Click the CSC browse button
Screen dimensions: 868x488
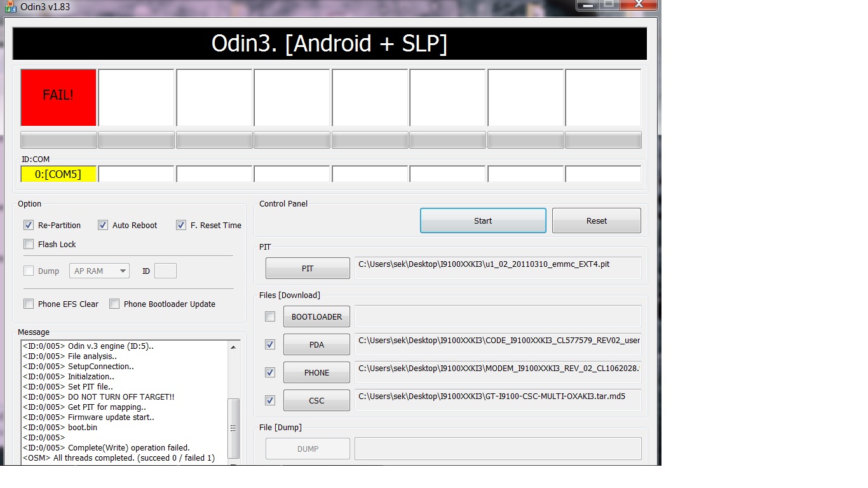click(316, 400)
